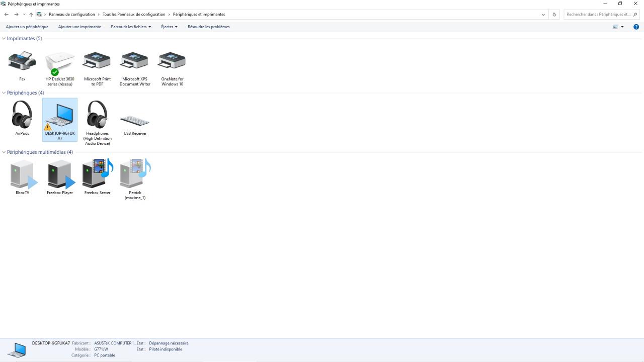The width and height of the screenshot is (644, 362).
Task: Click Ajouter une imprimante
Action: 79,27
